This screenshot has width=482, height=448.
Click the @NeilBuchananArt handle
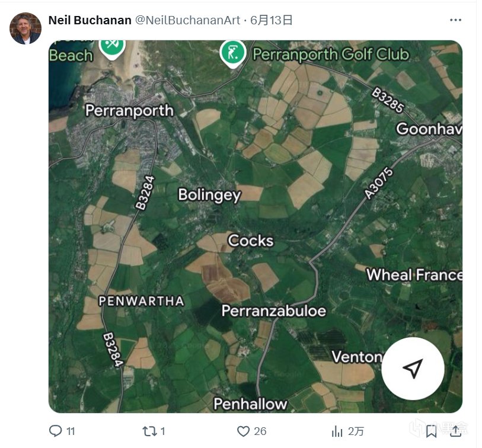tap(188, 20)
